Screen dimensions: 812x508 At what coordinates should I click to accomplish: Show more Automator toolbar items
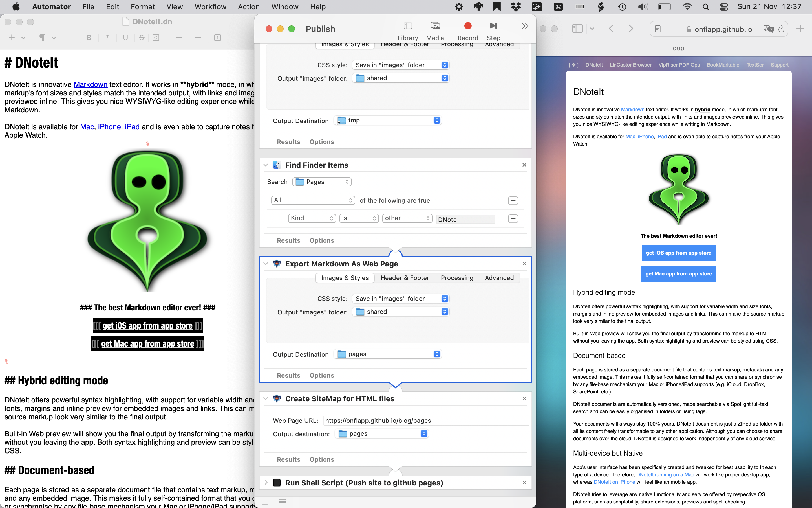525,26
